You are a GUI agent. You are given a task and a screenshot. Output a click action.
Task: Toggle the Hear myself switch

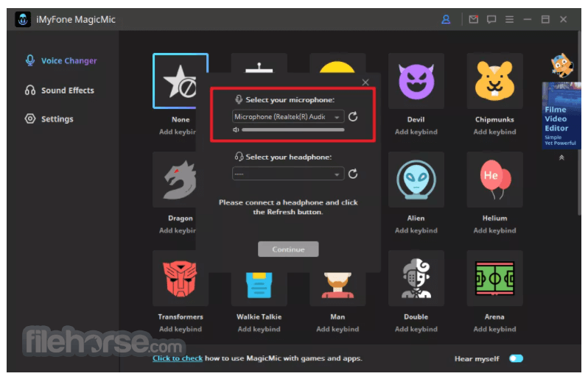point(516,358)
